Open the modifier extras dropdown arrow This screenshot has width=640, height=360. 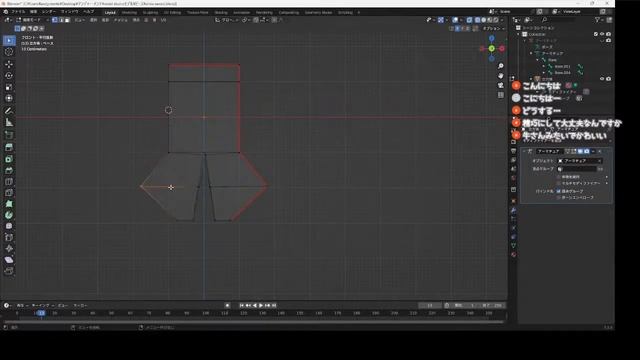[x=593, y=151]
